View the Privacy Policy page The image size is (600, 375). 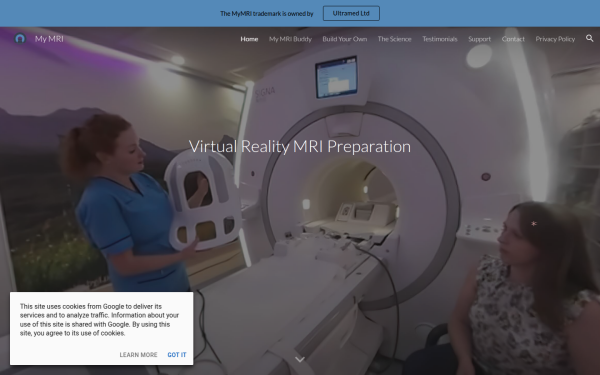click(555, 39)
